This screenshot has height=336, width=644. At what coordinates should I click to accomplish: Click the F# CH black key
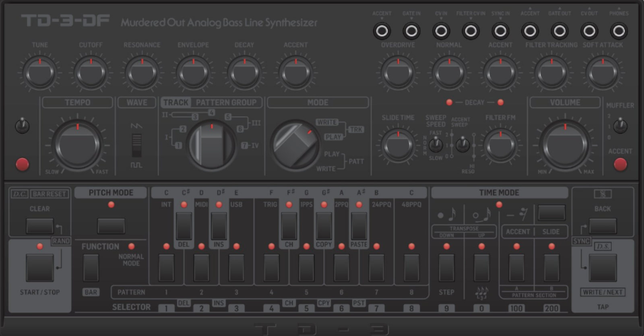point(289,226)
